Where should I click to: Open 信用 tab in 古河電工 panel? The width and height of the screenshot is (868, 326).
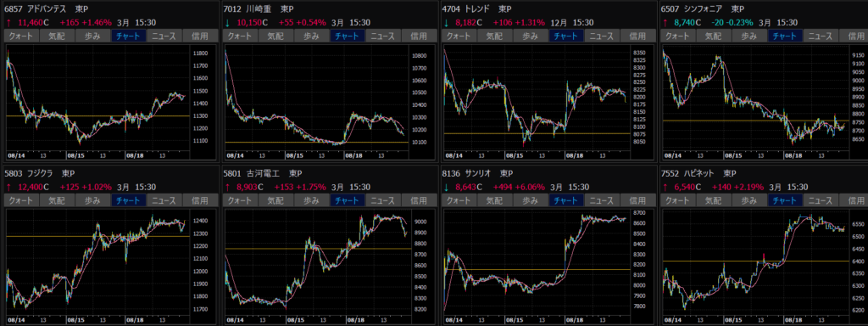[418, 200]
